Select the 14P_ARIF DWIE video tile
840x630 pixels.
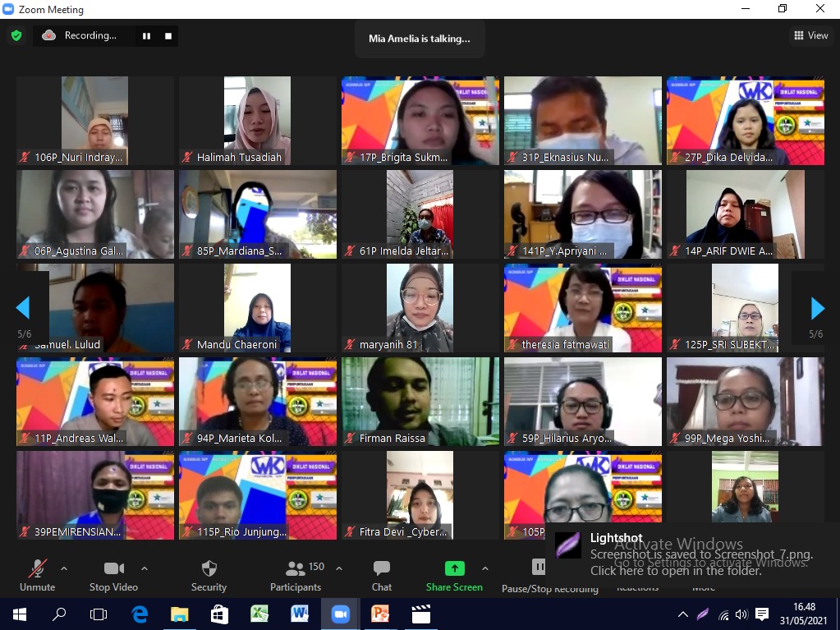pos(746,214)
